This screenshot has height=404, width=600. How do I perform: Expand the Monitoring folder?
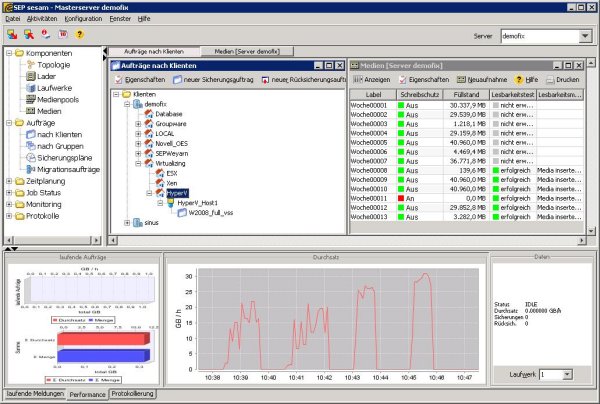9,204
